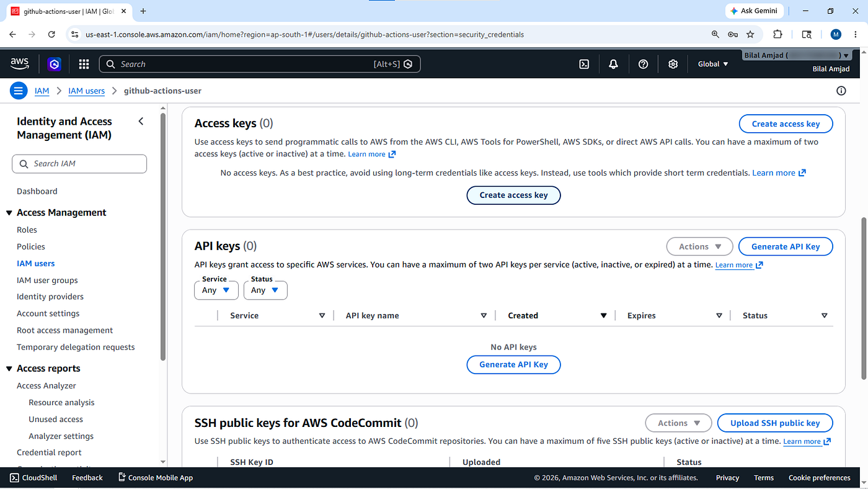Reload the current browser page

[x=51, y=35]
